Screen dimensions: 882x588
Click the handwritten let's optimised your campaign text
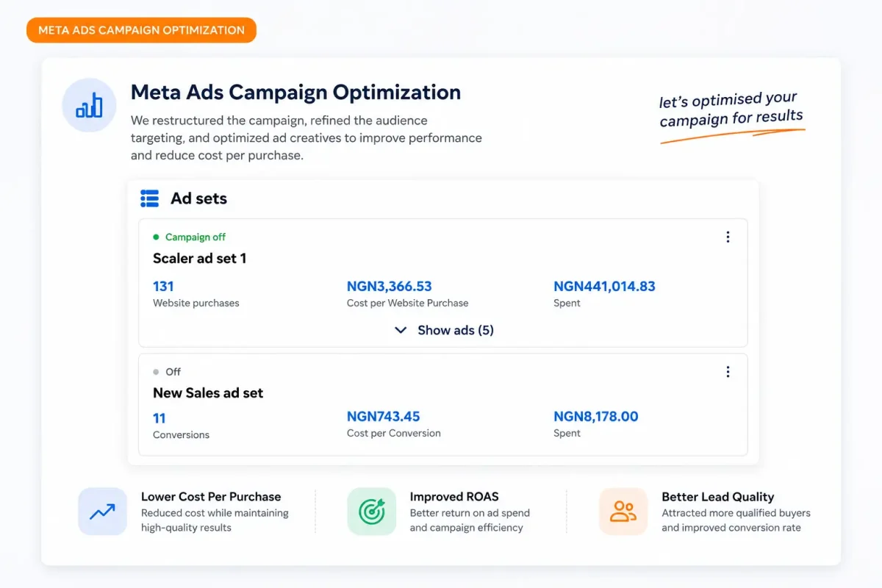[731, 110]
